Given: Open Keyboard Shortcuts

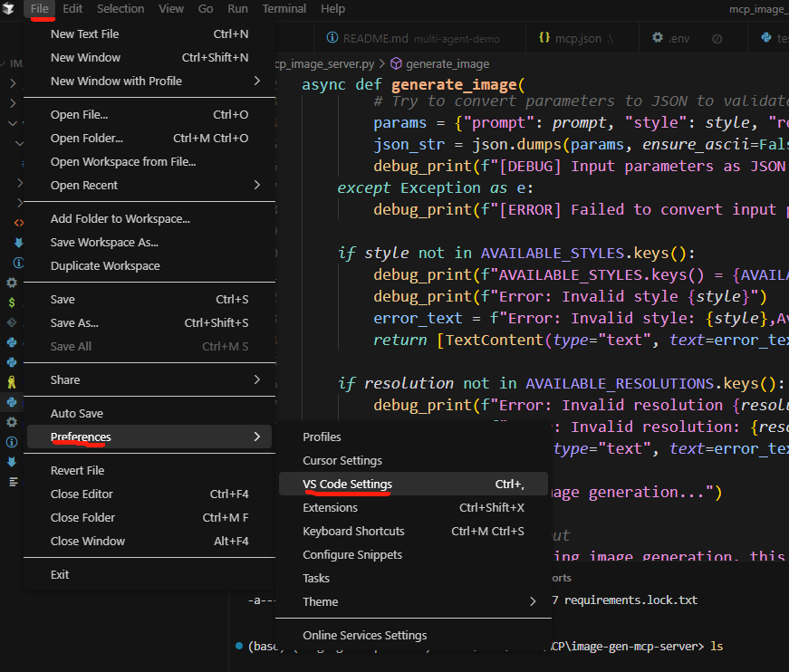Looking at the screenshot, I should [x=414, y=531].
